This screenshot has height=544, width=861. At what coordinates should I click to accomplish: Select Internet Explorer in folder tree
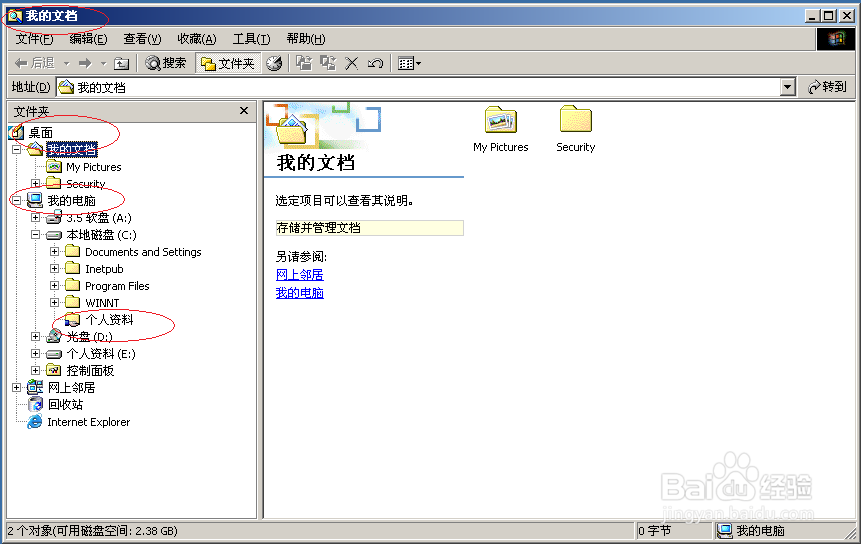(x=88, y=422)
